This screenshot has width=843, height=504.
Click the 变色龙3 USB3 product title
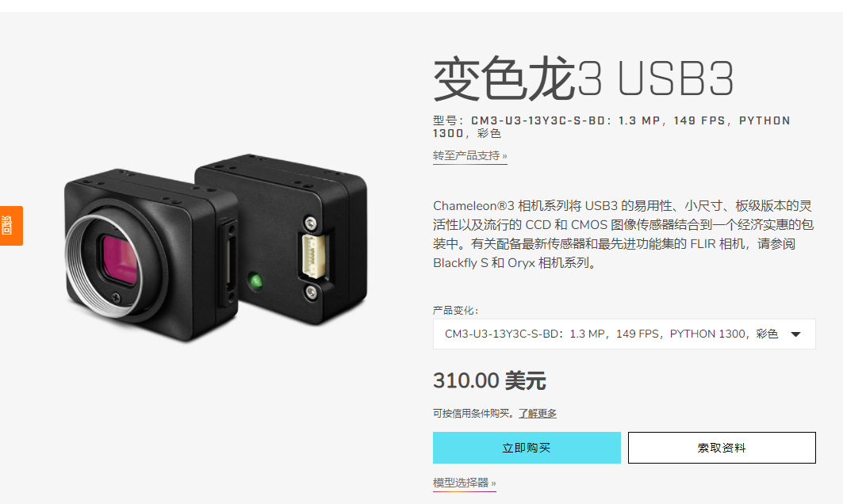pos(584,79)
